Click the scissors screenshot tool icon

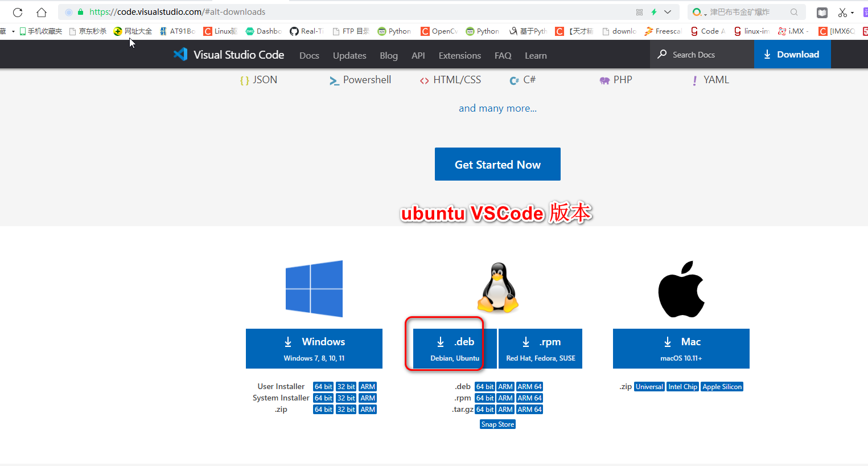tap(842, 11)
